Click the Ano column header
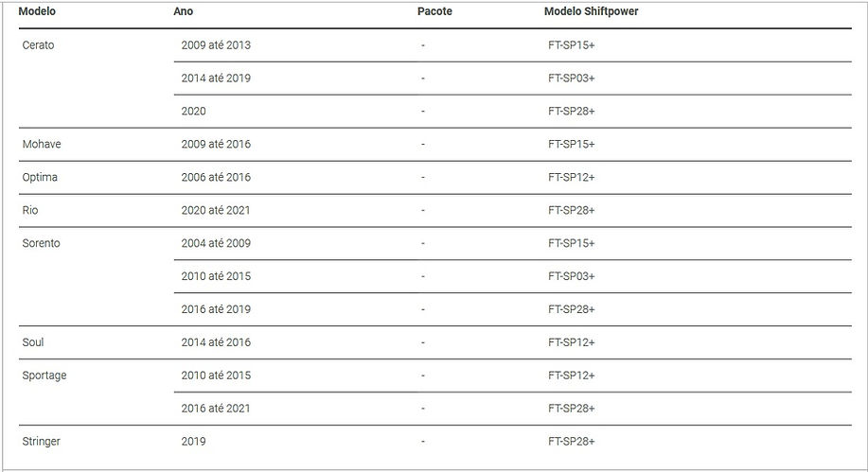Viewport: 868px width, 472px height. click(184, 11)
